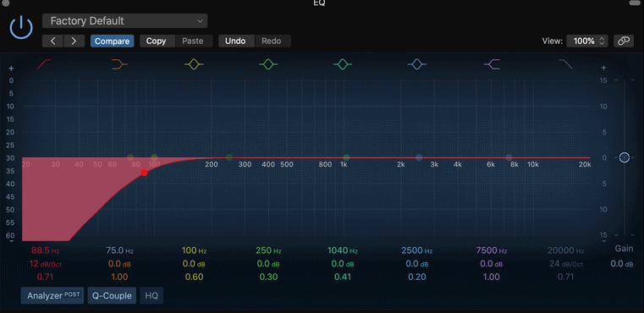Screen dimensions: 644x313
Task: Click the yellow 100 Hz frequency value
Action: 194,250
